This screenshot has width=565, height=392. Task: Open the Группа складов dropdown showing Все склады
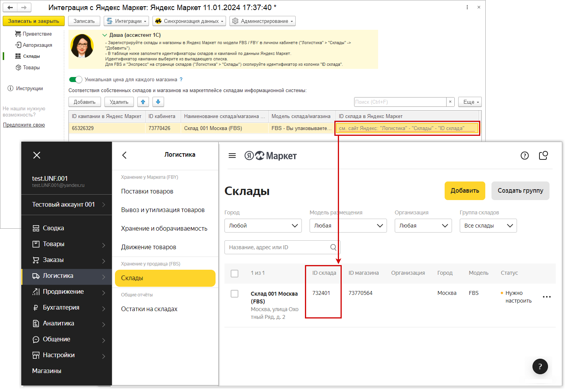[488, 226]
